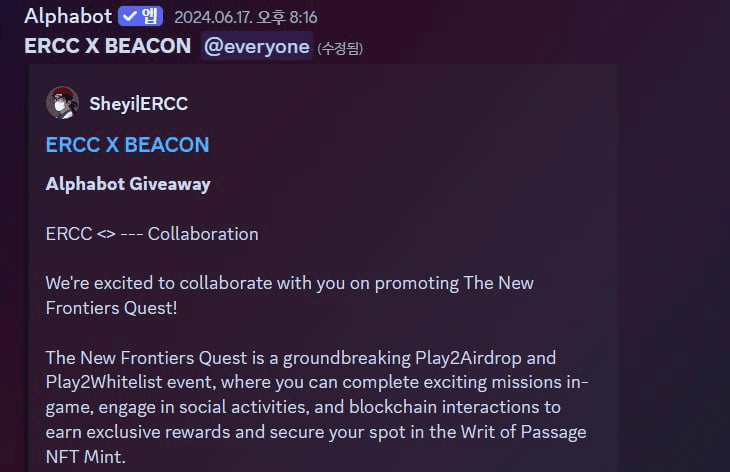730x472 pixels.
Task: Click the line starting game, engage in social
Action: click(x=303, y=407)
